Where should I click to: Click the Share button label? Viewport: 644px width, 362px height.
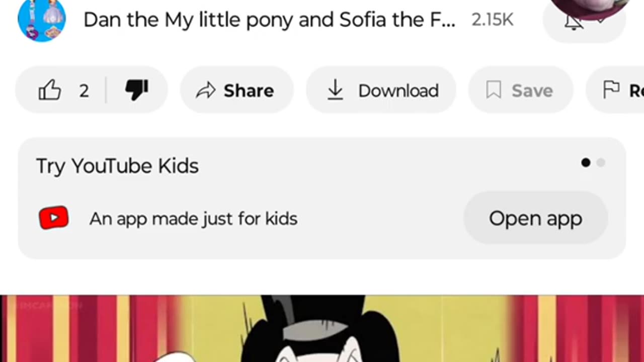click(249, 90)
